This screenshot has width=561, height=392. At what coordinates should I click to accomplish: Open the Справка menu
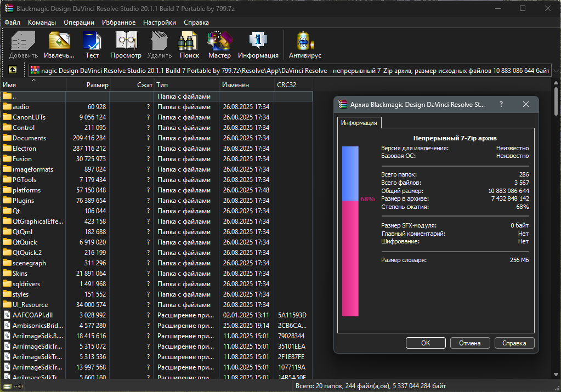coord(196,22)
